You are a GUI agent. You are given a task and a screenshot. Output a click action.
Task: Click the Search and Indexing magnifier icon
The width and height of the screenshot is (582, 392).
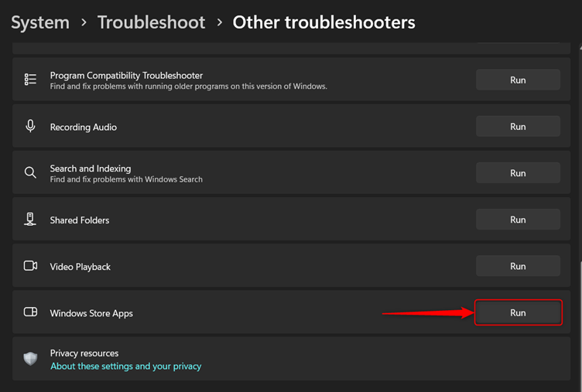[x=30, y=172]
